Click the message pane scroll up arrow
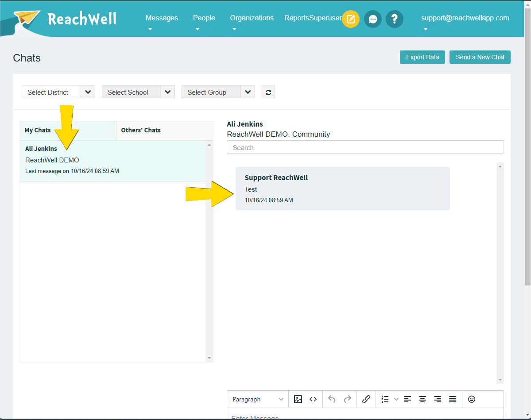Viewport: 531px width, 420px height. point(500,166)
